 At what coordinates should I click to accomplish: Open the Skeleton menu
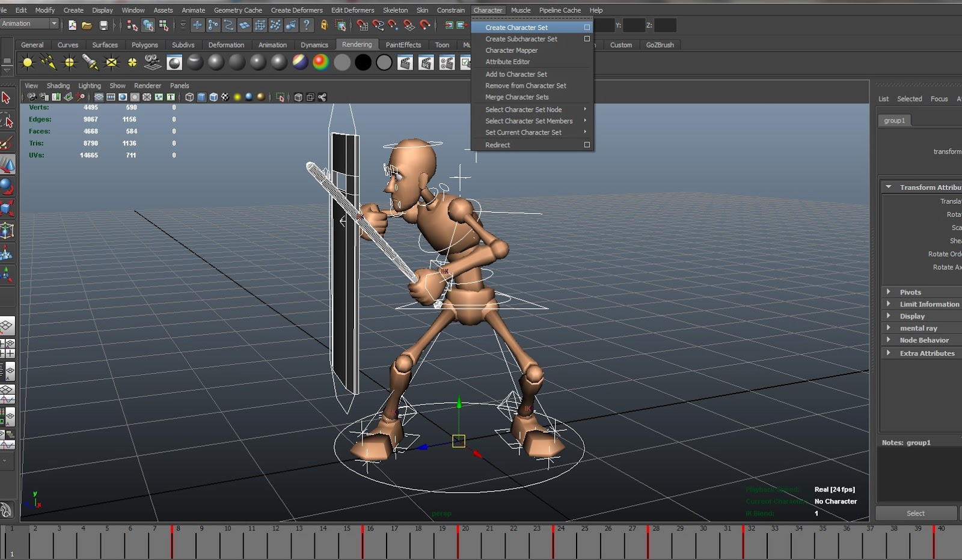click(x=395, y=10)
